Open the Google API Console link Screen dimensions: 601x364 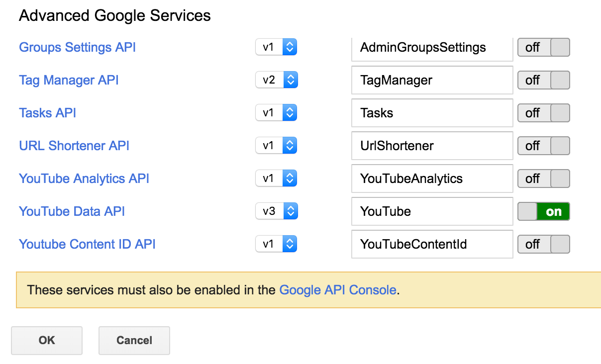click(338, 290)
